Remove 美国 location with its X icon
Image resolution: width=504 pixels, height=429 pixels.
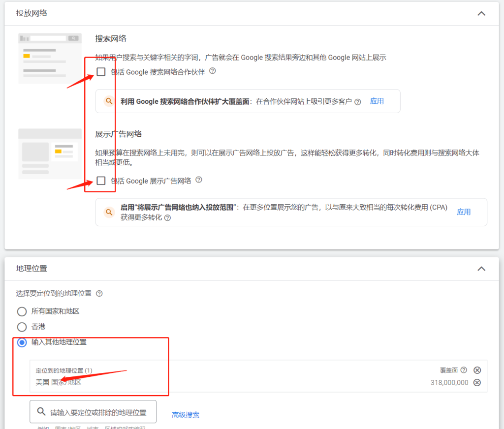(x=477, y=382)
